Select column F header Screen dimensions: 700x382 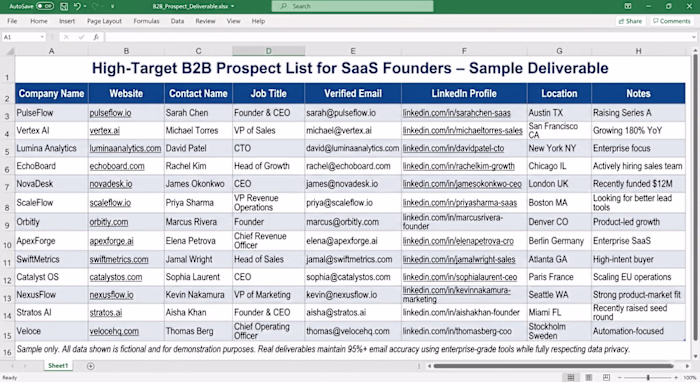(464, 51)
